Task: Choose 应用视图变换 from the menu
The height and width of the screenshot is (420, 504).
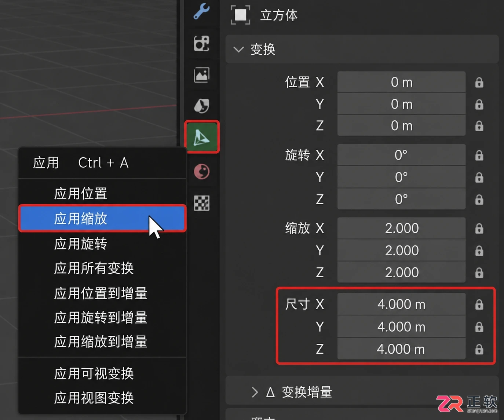Action: coord(103,398)
